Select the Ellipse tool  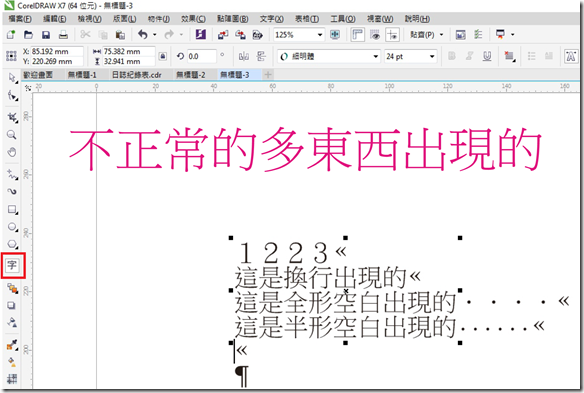12,227
